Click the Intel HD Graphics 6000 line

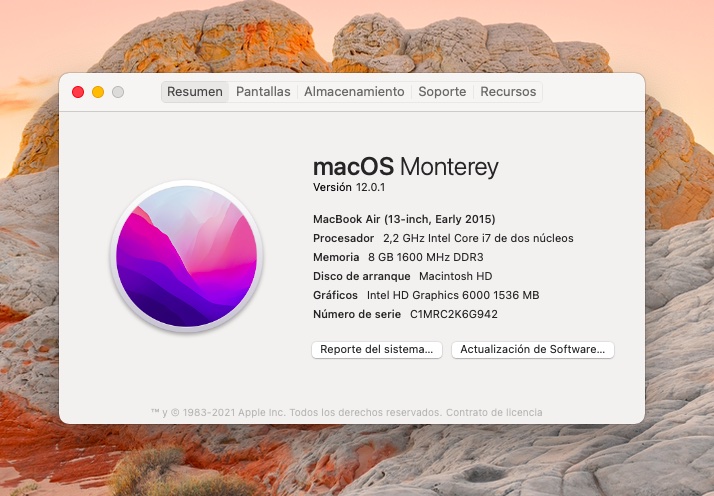coord(426,295)
